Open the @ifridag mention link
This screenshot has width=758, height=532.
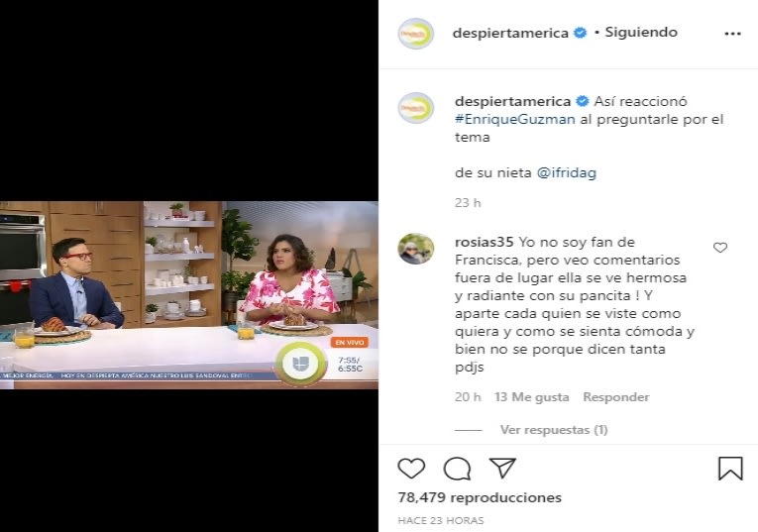tap(567, 173)
